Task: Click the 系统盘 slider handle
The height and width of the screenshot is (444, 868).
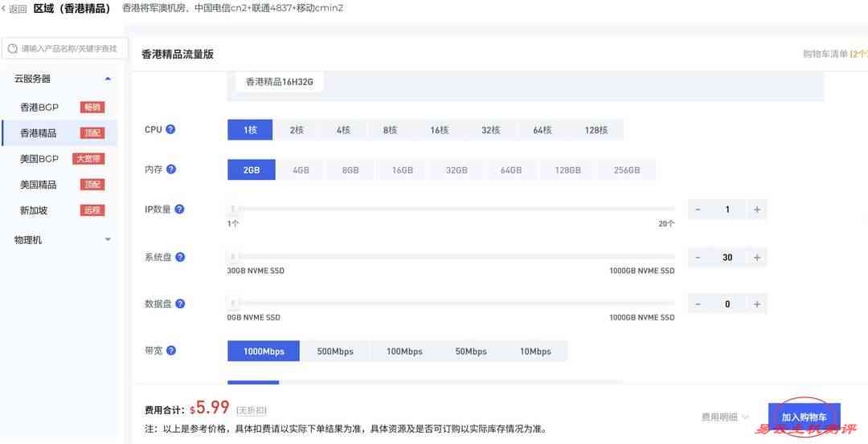Action: click(x=233, y=257)
